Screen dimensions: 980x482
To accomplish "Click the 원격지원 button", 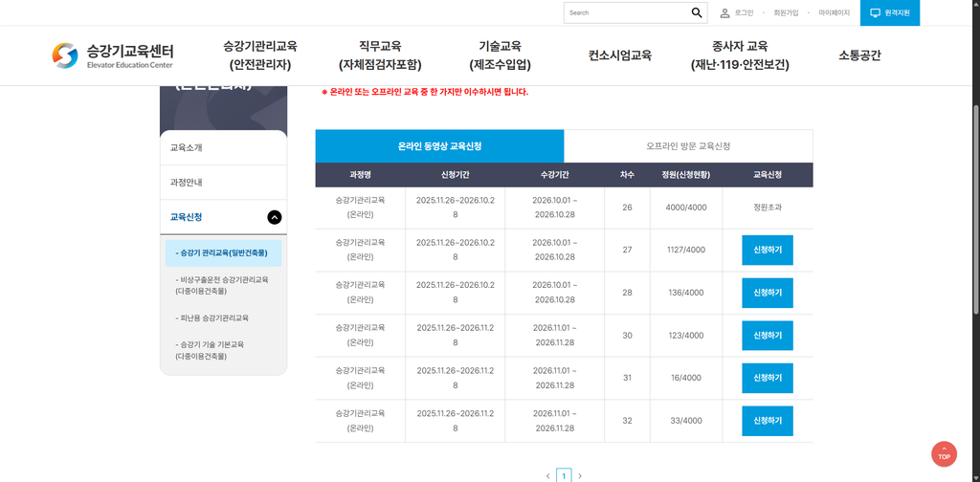I will [890, 12].
